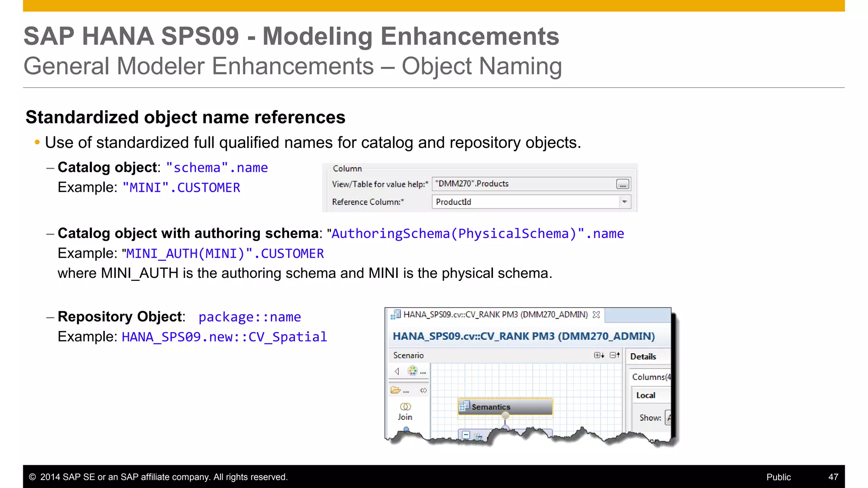Collapse the node below Semantics with minus box

(466, 435)
